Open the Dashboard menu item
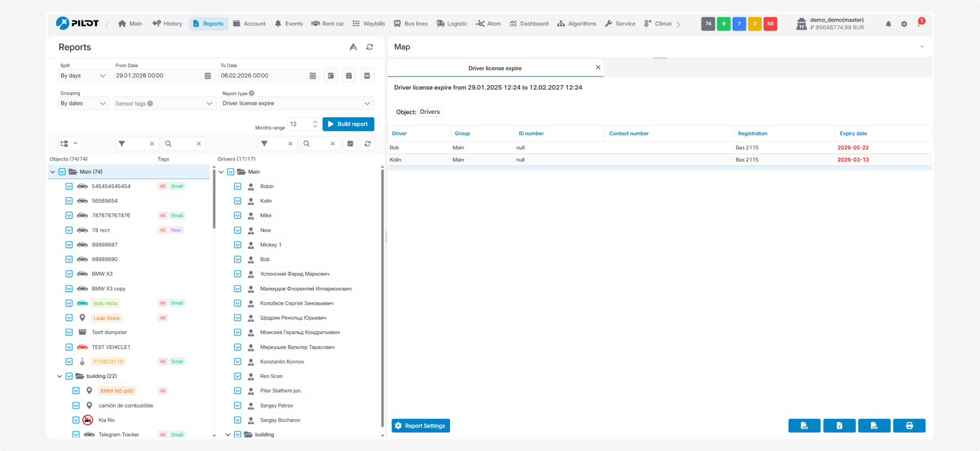The height and width of the screenshot is (451, 980). tap(529, 24)
